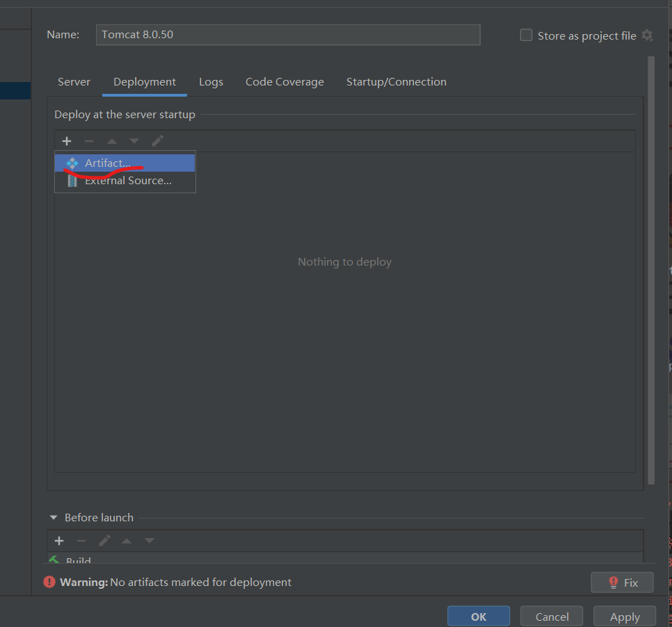Move deployment item up with arrow icon
Viewport: 672px width, 627px height.
(x=112, y=141)
